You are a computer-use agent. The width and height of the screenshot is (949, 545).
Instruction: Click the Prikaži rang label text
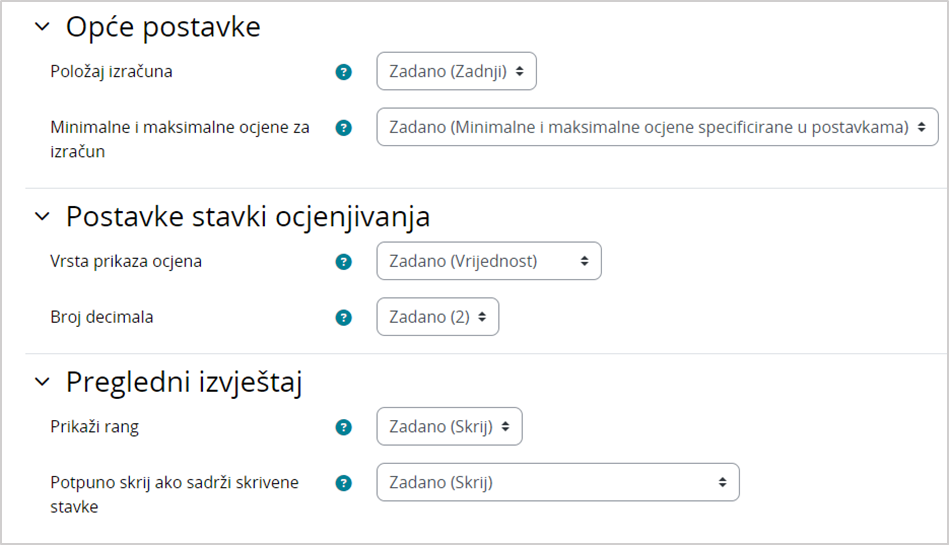coord(95,427)
